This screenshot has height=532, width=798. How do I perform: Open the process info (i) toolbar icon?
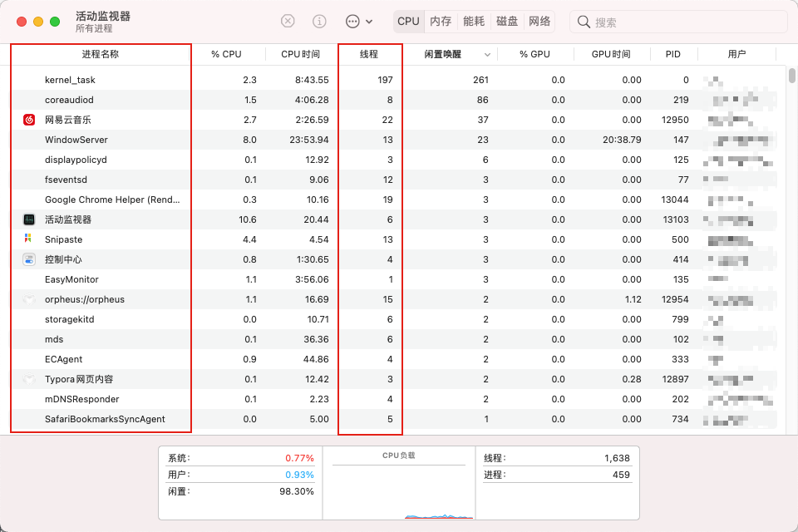[319, 22]
